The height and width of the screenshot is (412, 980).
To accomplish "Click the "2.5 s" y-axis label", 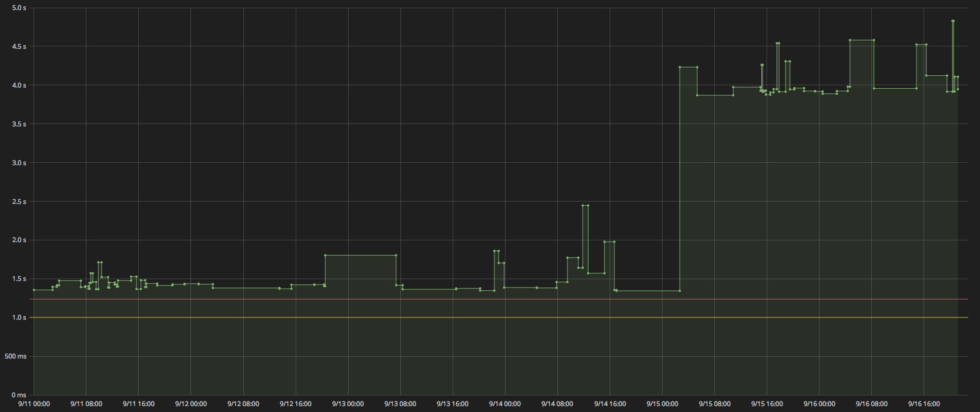I will pos(19,202).
